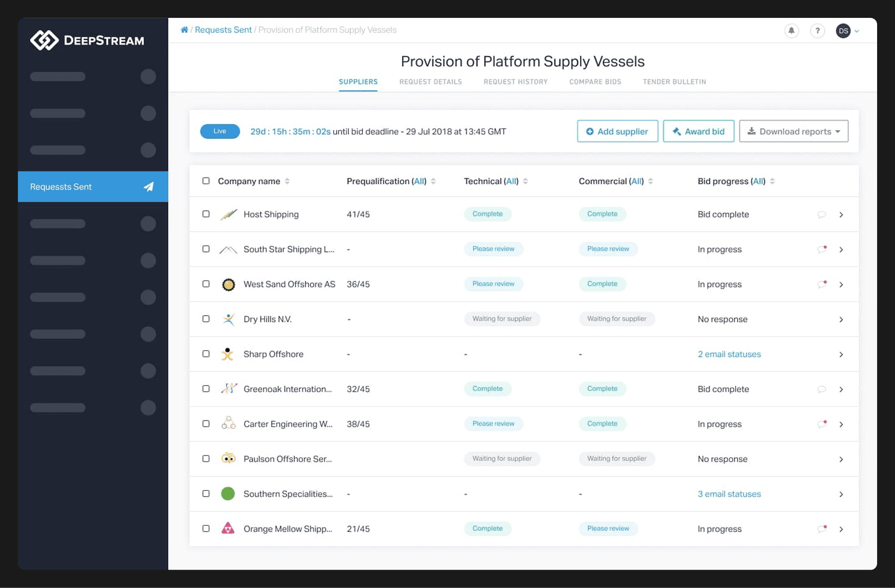Open the help question mark icon

(818, 31)
